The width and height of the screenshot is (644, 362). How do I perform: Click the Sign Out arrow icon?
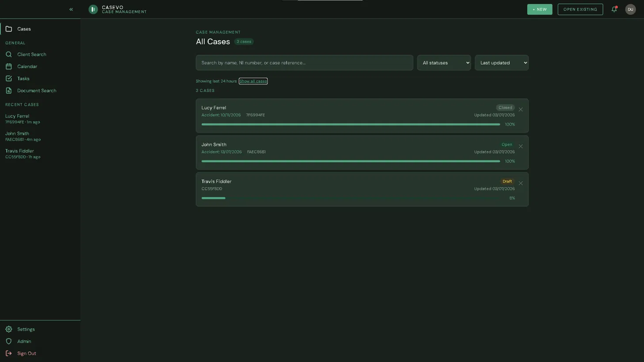pos(8,354)
